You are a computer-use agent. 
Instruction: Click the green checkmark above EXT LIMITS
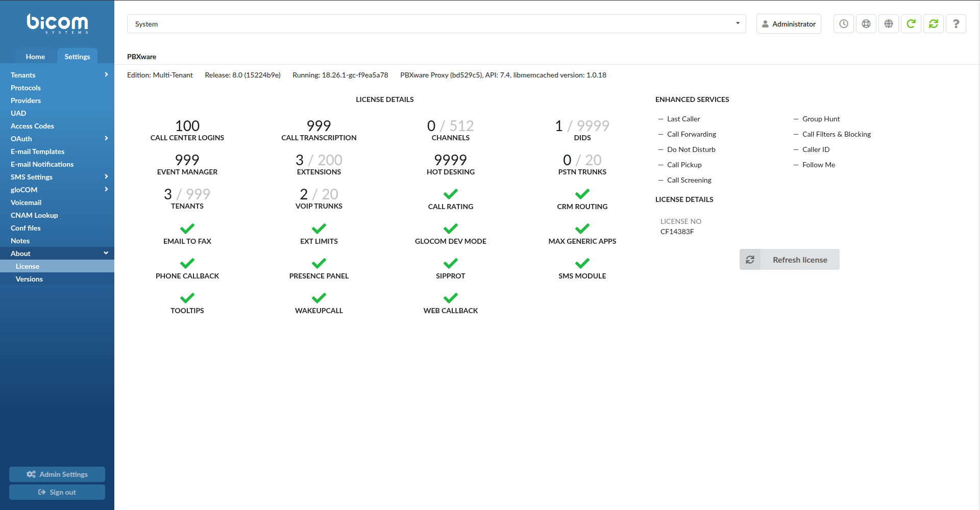(319, 228)
